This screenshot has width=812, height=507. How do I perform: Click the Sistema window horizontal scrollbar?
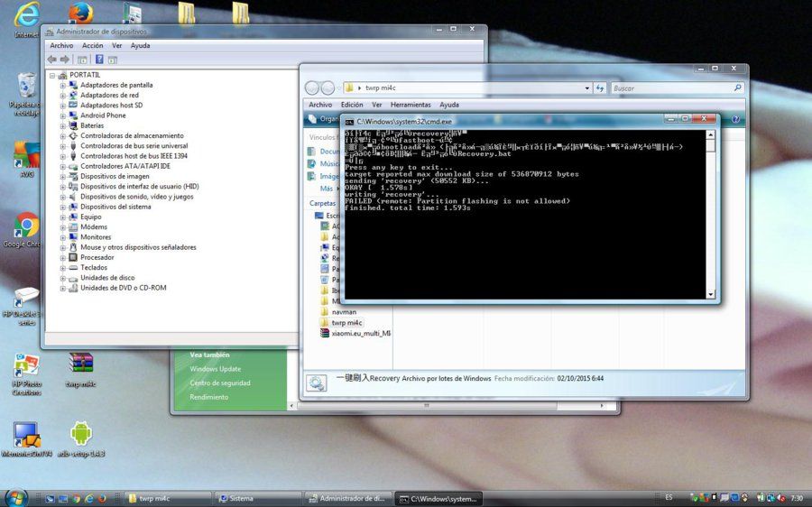click(x=428, y=405)
